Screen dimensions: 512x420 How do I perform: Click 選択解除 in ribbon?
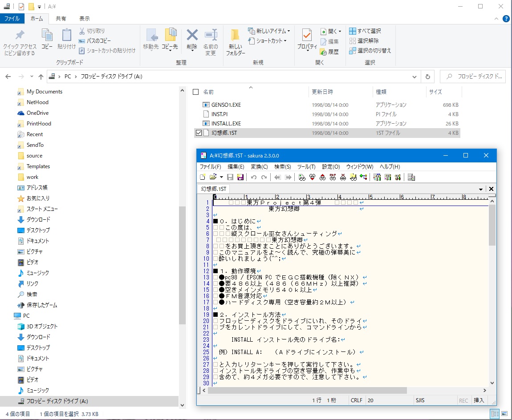click(364, 41)
